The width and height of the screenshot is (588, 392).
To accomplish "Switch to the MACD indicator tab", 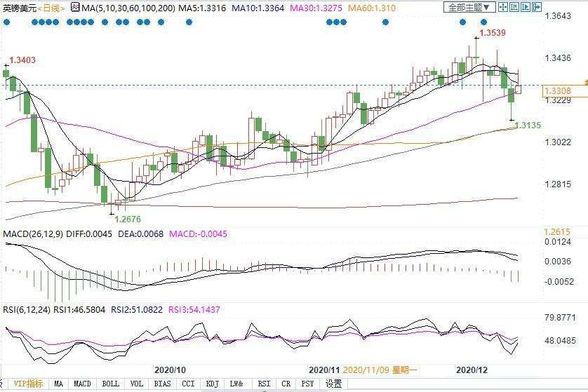I will click(x=82, y=384).
